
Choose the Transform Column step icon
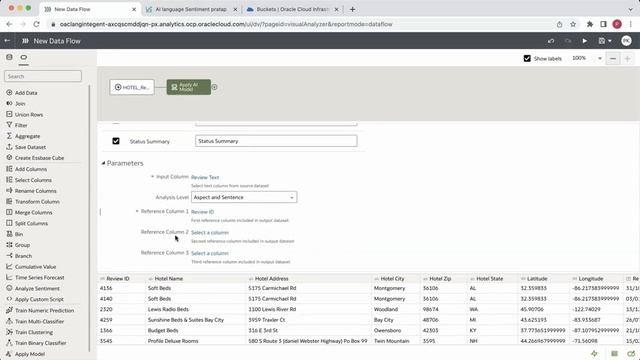9,201
